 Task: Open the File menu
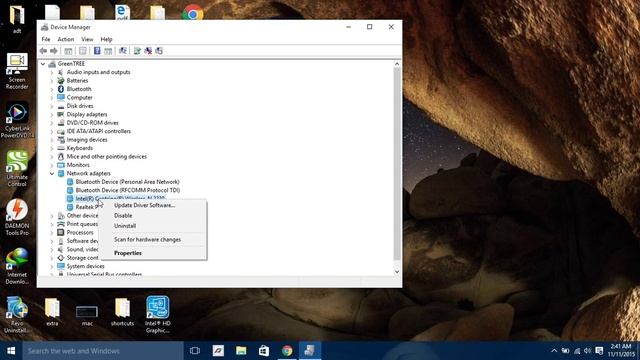point(46,39)
